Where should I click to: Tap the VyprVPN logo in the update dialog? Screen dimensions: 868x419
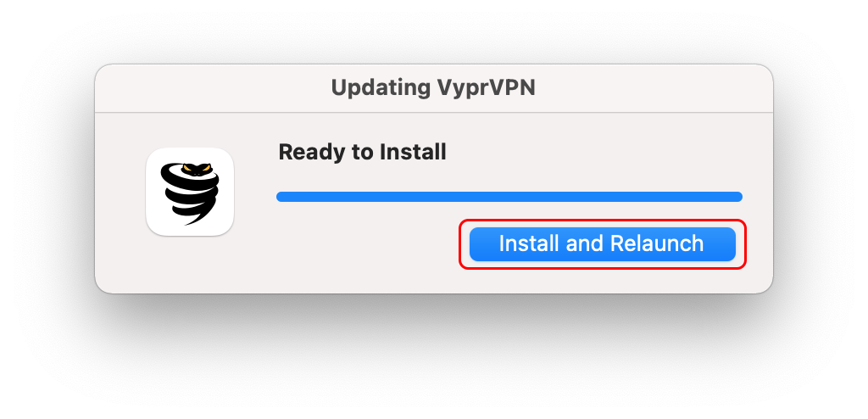tap(190, 192)
